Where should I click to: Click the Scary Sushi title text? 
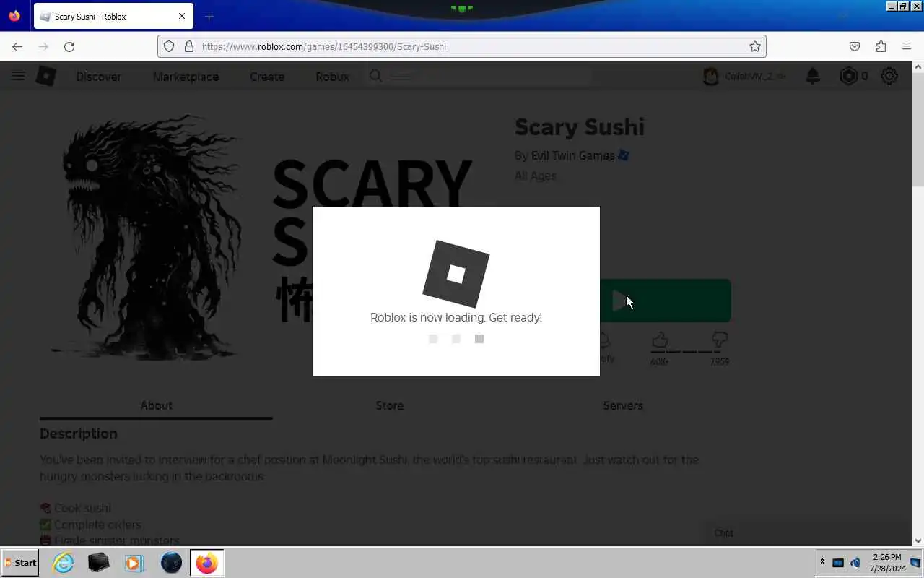[580, 127]
